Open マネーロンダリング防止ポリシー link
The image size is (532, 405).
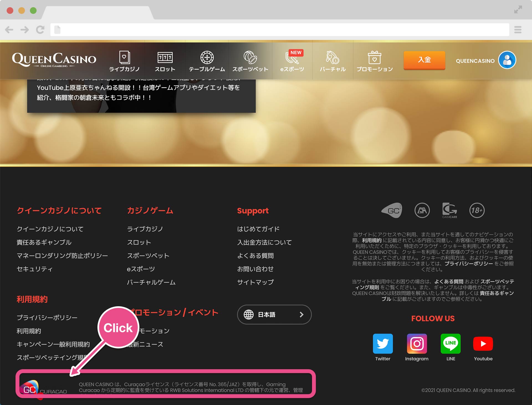point(62,255)
